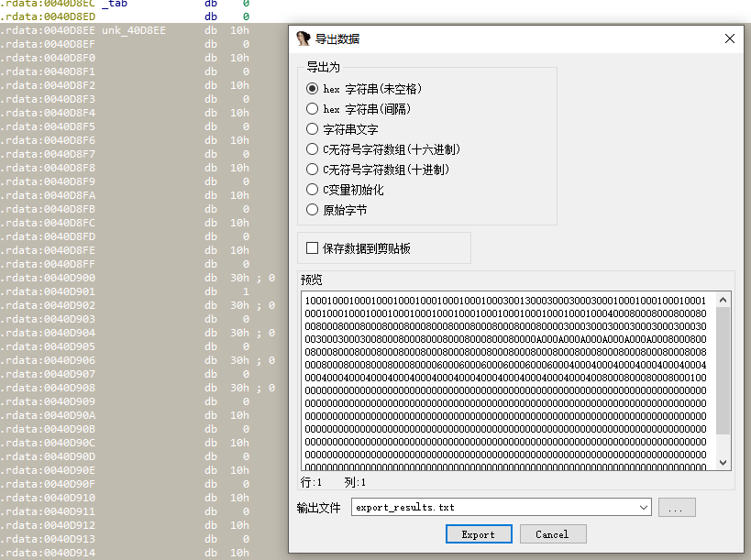This screenshot has width=751, height=560.
Task: Choose the 字符串文字 export format
Action: (x=313, y=129)
